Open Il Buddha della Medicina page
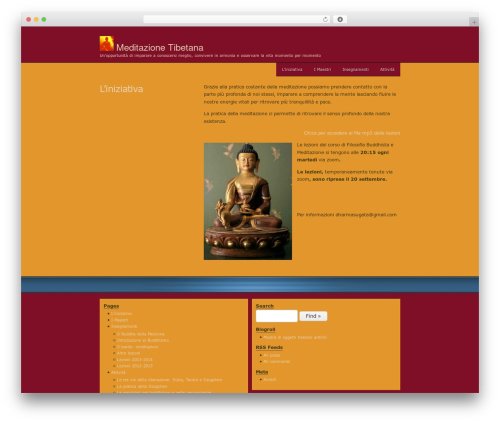 tap(140, 334)
